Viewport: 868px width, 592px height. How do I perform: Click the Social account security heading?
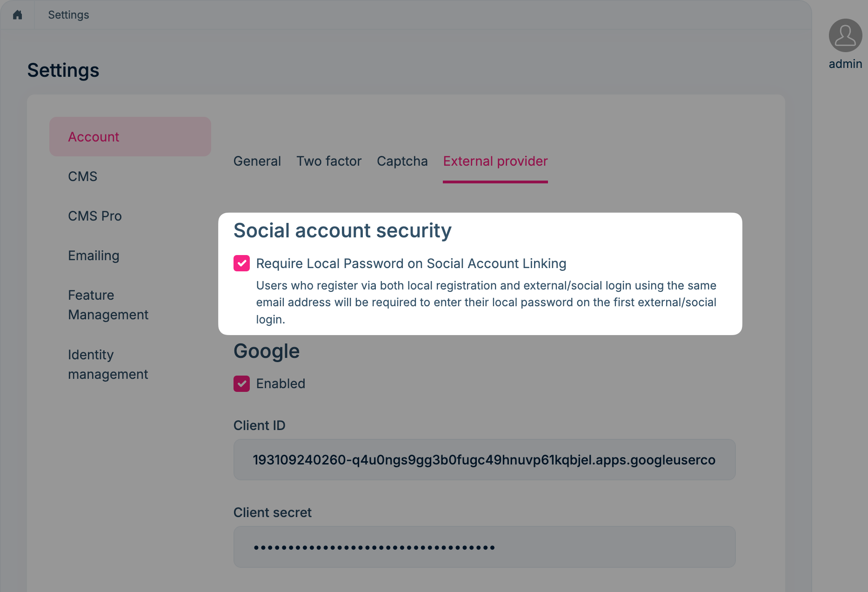(x=342, y=230)
